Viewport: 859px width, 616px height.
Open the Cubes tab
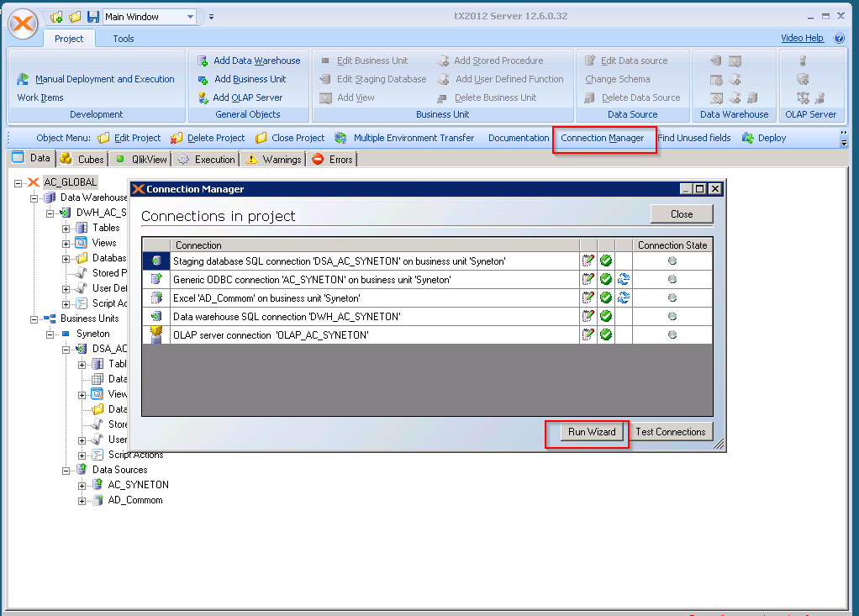tap(83, 159)
